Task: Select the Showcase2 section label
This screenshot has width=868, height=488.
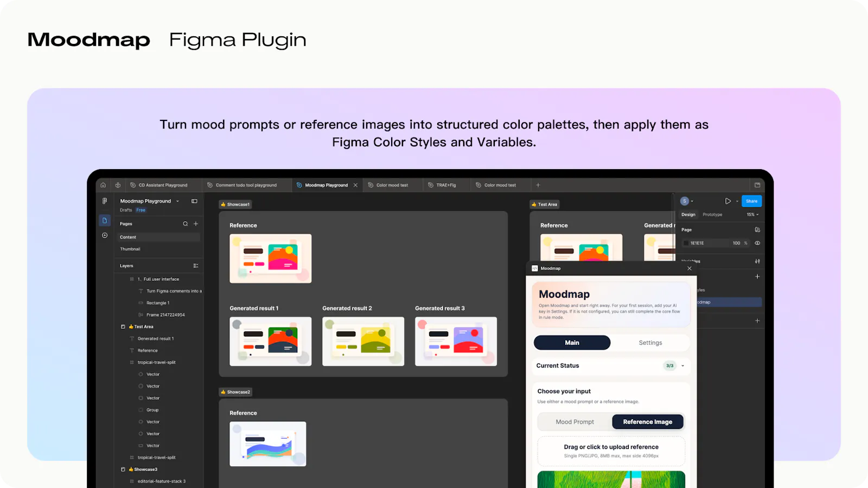Action: click(235, 392)
